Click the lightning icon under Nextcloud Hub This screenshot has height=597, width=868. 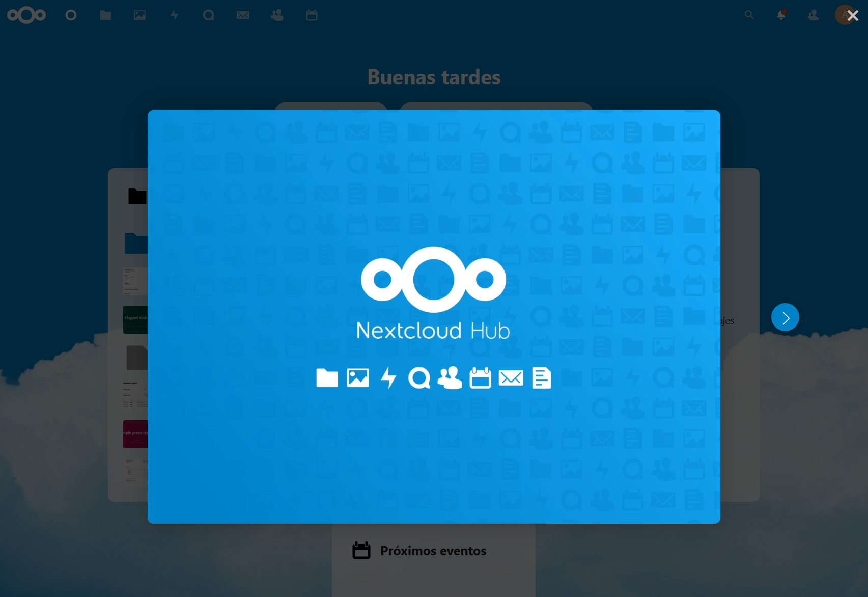389,378
